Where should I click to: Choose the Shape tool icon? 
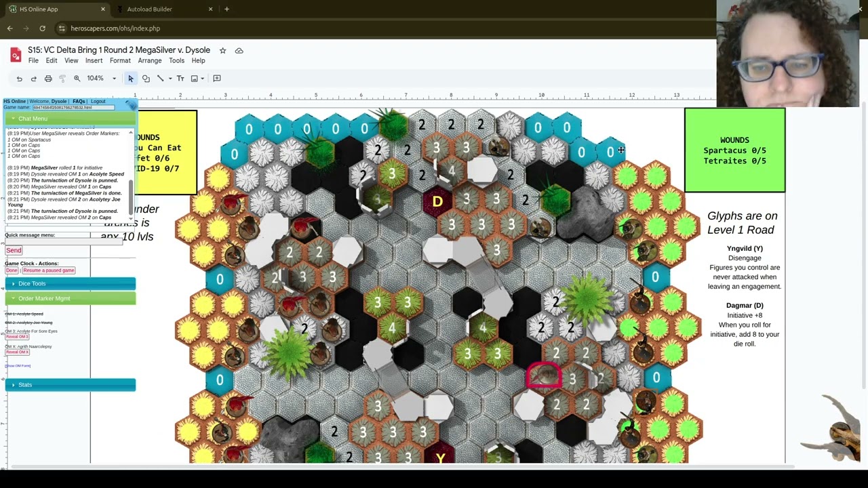click(146, 79)
